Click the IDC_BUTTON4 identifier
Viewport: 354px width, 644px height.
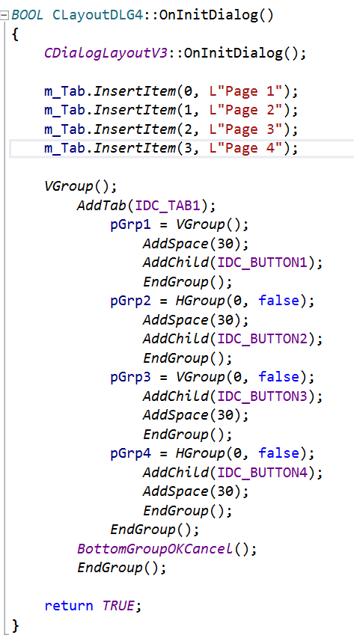[262, 473]
